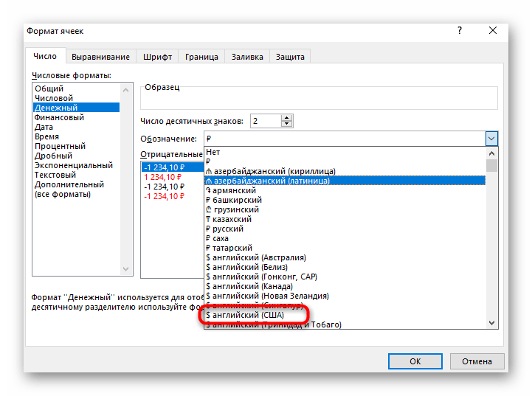Viewport: 532px width, 396px height.
Task: Click the Отмена button
Action: (x=477, y=361)
